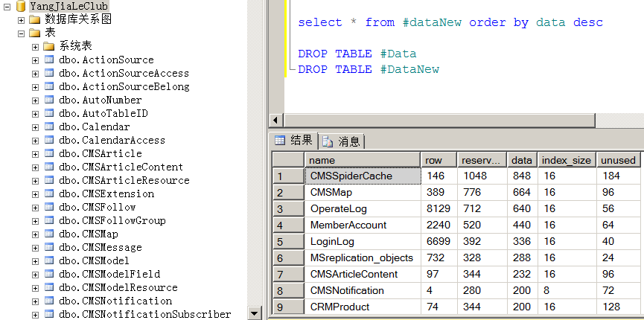Collapse the YangJiaLeClub database node
Viewport: 644px width, 320px height.
(7, 6)
